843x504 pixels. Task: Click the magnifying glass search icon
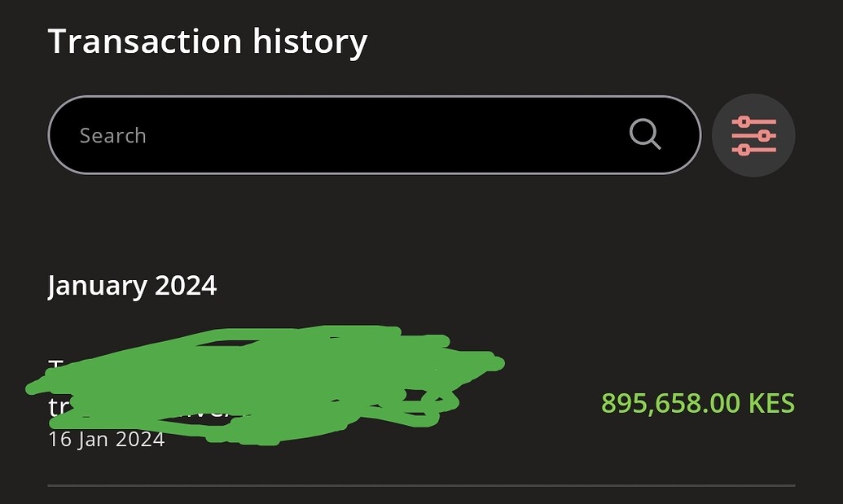(x=645, y=134)
